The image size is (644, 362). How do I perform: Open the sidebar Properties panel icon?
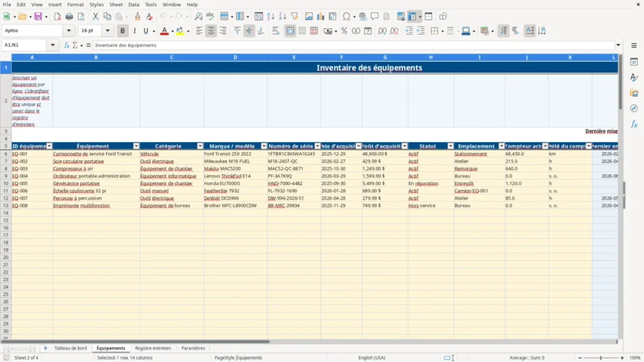click(x=634, y=62)
